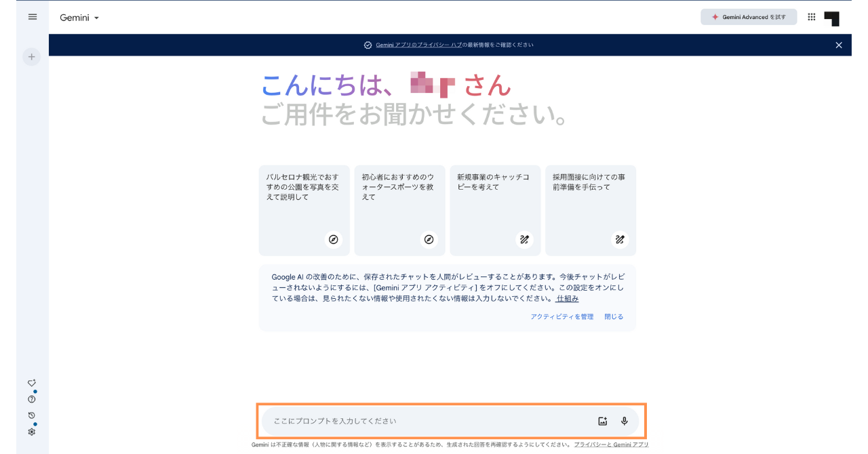Viewport: 868px width, 454px height.
Task: Open the Gem manager diamond icon
Action: 31,383
